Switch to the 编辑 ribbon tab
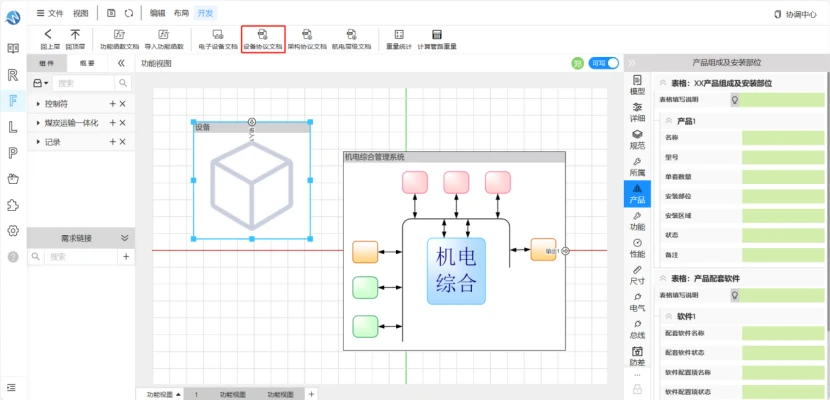The height and width of the screenshot is (400, 830). (x=157, y=13)
